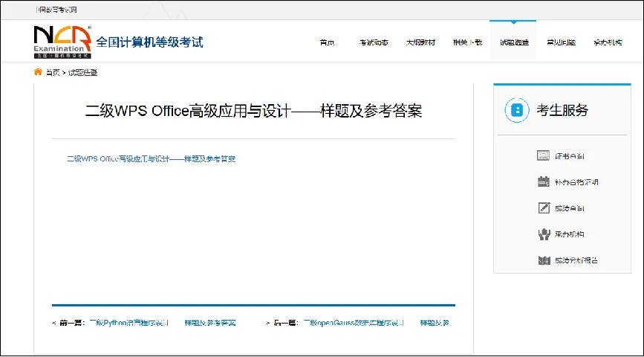Click the NCRE Examination logo
Screen dimensions: 644x357
[x=62, y=42]
